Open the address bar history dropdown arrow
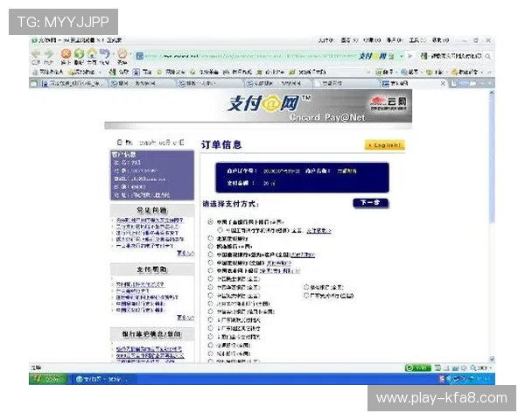Image resolution: width=525 pixels, height=420 pixels. click(401, 56)
